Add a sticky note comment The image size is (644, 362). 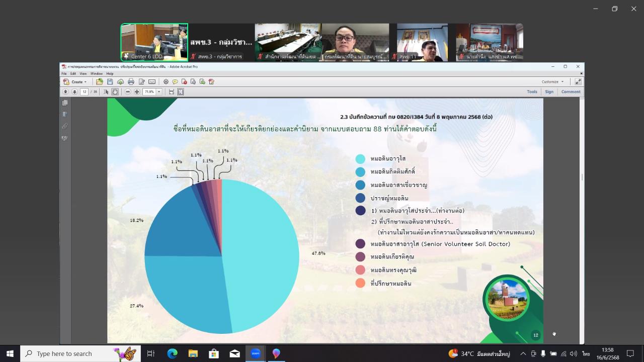click(x=175, y=81)
